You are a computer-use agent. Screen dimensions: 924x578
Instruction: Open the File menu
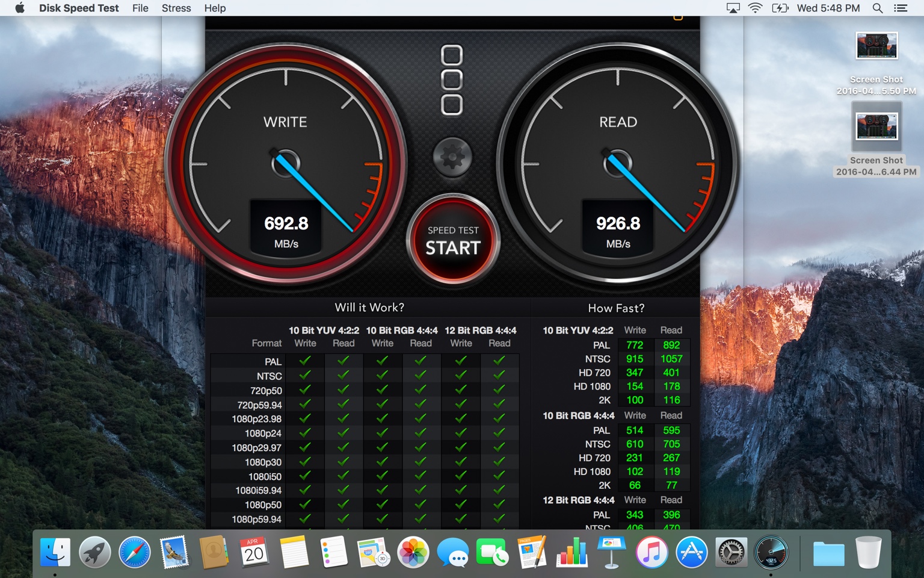140,8
